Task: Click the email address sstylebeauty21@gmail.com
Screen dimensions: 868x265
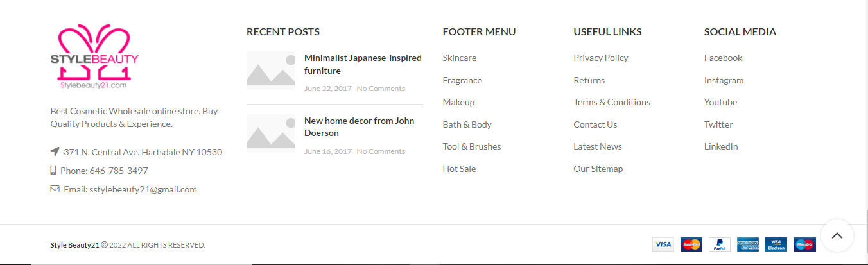Action: [143, 189]
